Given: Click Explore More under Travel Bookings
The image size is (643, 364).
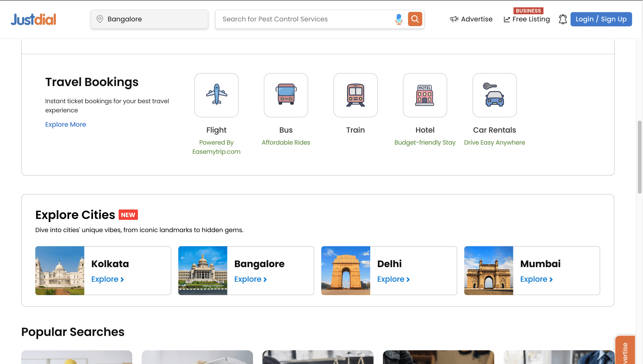Looking at the screenshot, I should click(66, 124).
